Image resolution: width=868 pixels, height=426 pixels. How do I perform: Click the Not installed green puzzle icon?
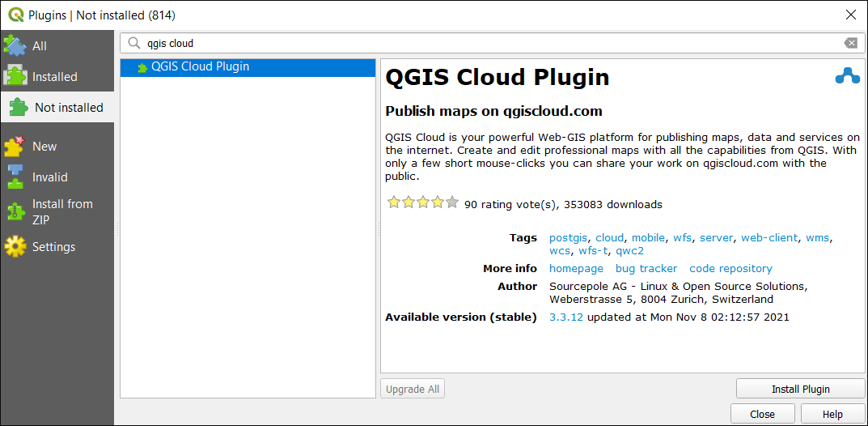click(x=19, y=107)
